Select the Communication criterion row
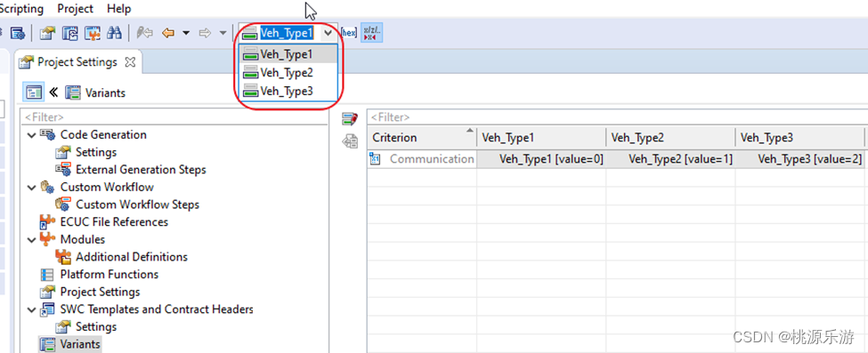868x353 pixels. pos(422,159)
